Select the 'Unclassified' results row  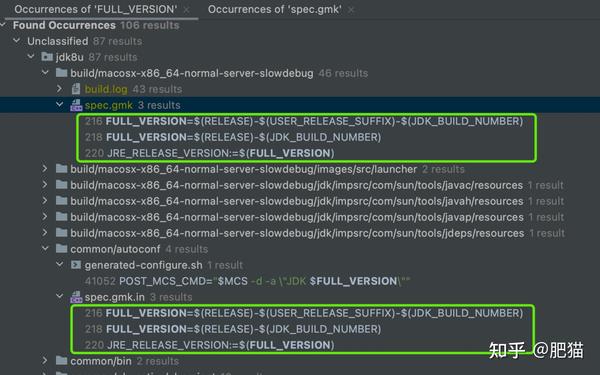coord(300,41)
